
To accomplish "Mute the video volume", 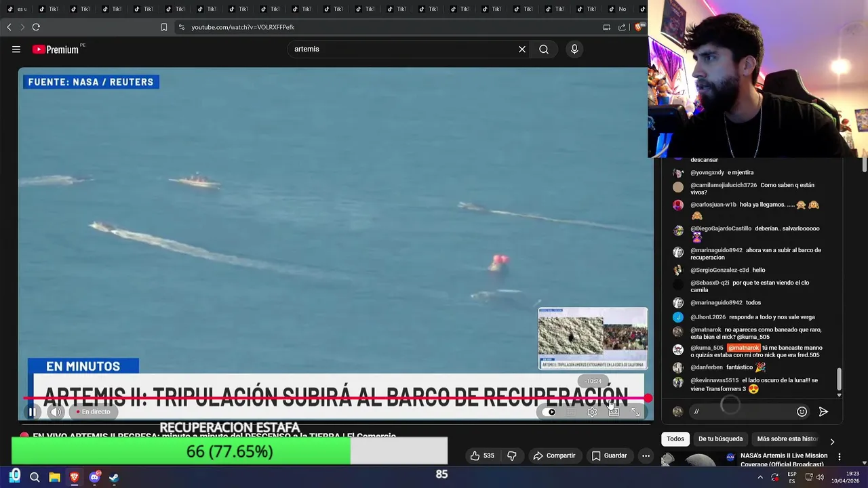I will pos(56,411).
